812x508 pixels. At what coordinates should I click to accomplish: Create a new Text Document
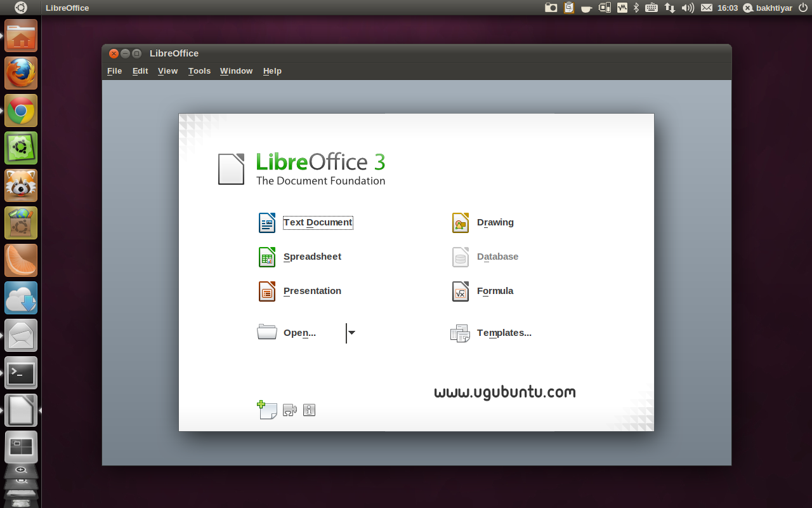[318, 222]
